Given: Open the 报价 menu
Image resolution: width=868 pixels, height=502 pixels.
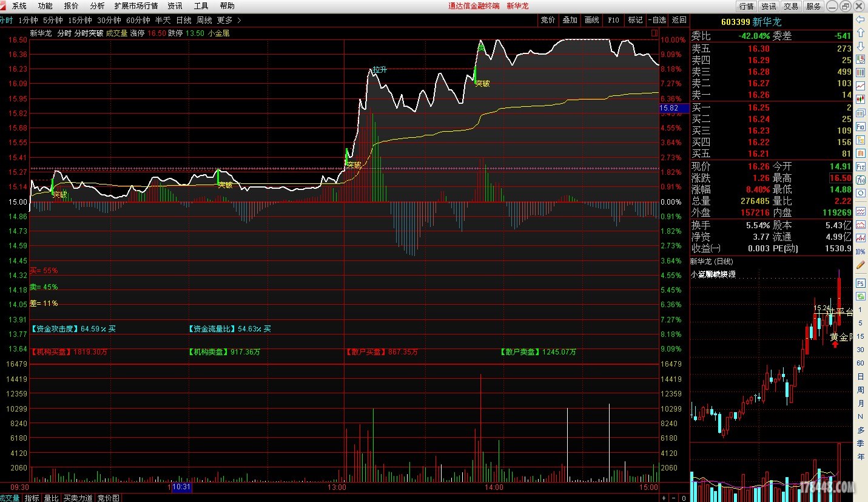Looking at the screenshot, I should point(72,6).
